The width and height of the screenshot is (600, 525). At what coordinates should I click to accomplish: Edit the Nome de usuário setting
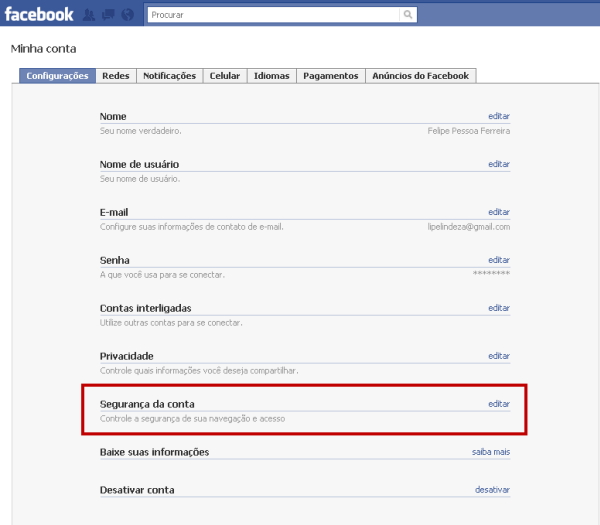tap(499, 164)
